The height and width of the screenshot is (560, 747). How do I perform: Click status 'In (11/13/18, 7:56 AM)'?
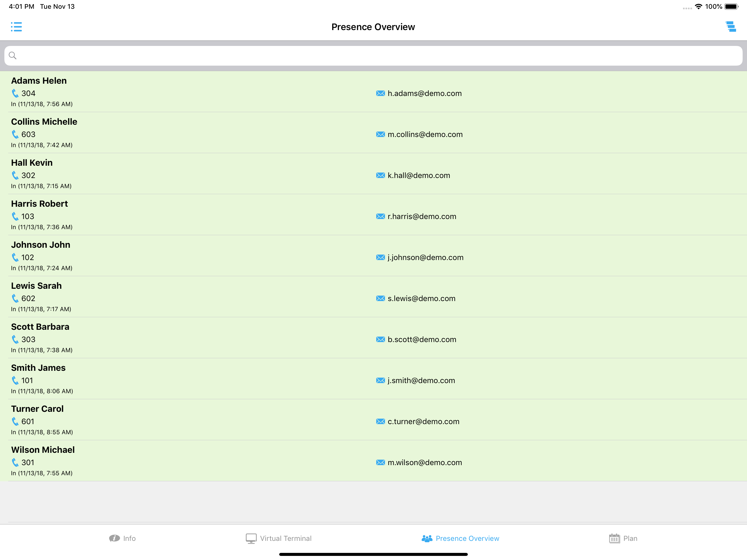click(42, 104)
